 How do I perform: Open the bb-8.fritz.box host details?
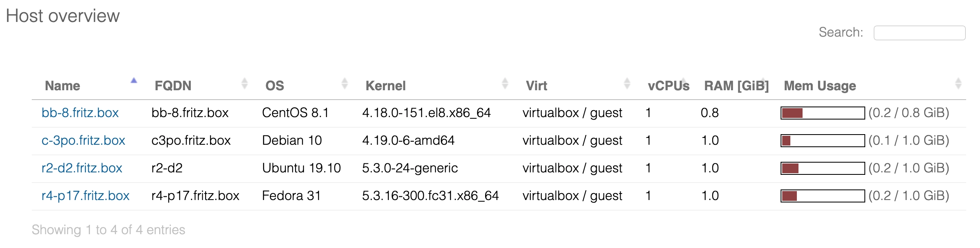pos(80,113)
